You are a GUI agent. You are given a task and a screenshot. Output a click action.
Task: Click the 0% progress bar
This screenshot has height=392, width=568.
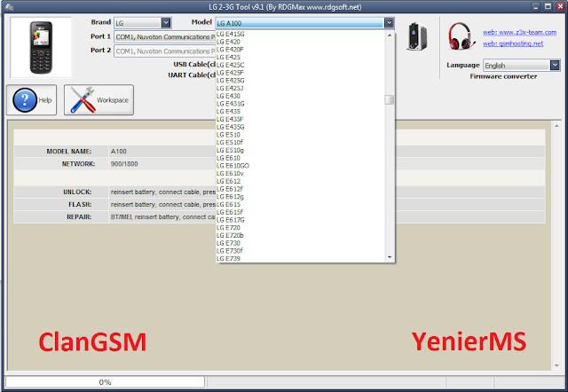point(105,382)
